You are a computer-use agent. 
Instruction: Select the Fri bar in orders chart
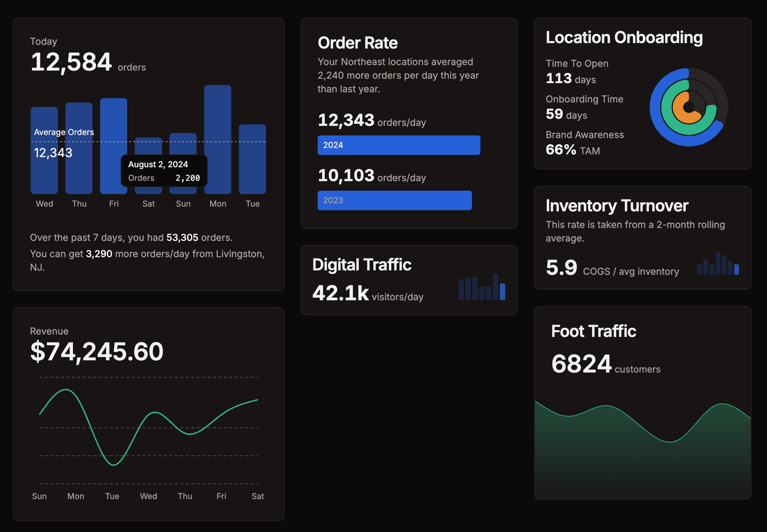tap(114, 146)
